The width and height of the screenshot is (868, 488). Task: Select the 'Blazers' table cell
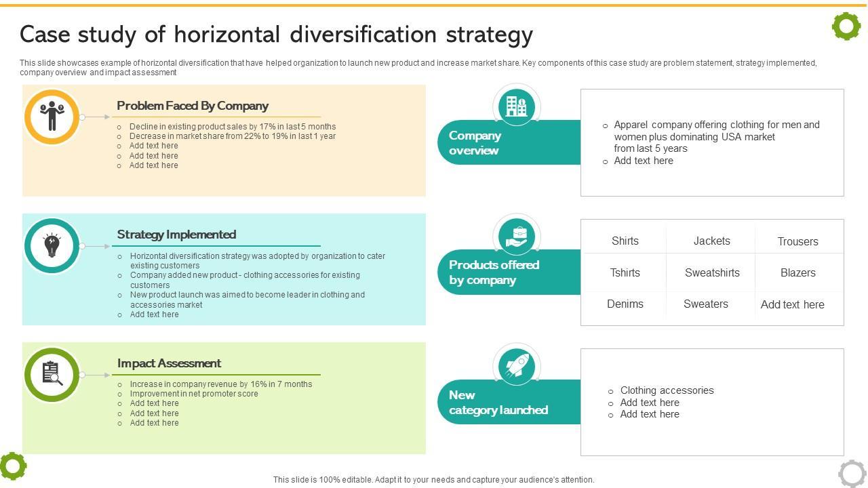(798, 272)
